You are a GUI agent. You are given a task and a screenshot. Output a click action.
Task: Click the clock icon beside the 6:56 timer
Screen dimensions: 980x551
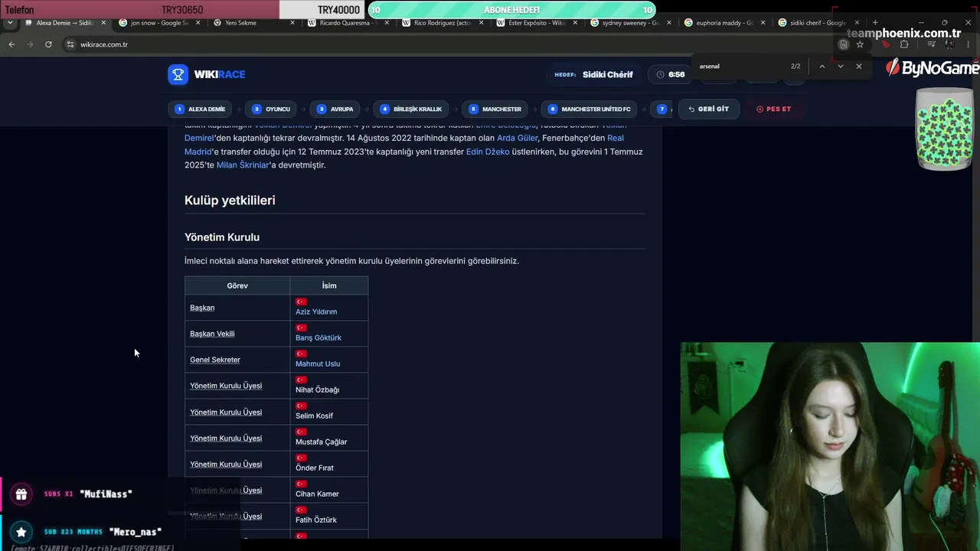(661, 74)
